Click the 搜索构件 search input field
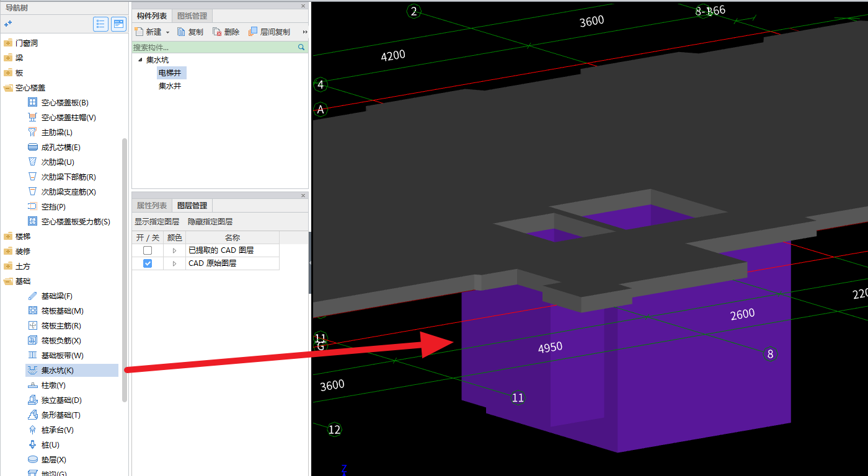The width and height of the screenshot is (868, 476). 215,47
